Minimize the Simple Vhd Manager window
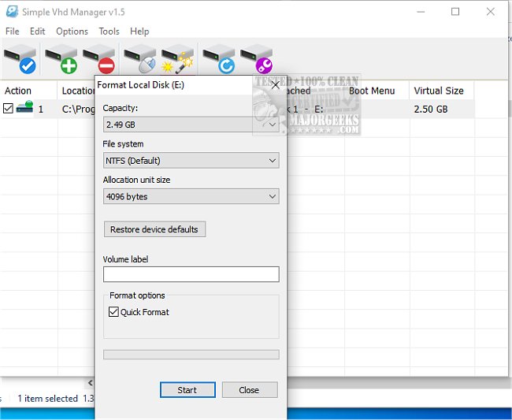Viewport: 512px width, 420px height. coord(421,12)
